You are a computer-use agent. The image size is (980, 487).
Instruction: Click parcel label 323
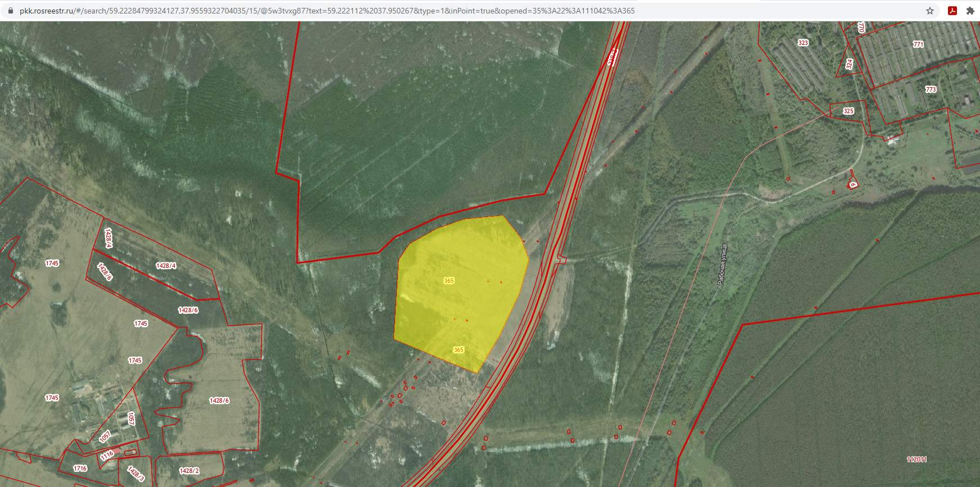click(x=803, y=43)
